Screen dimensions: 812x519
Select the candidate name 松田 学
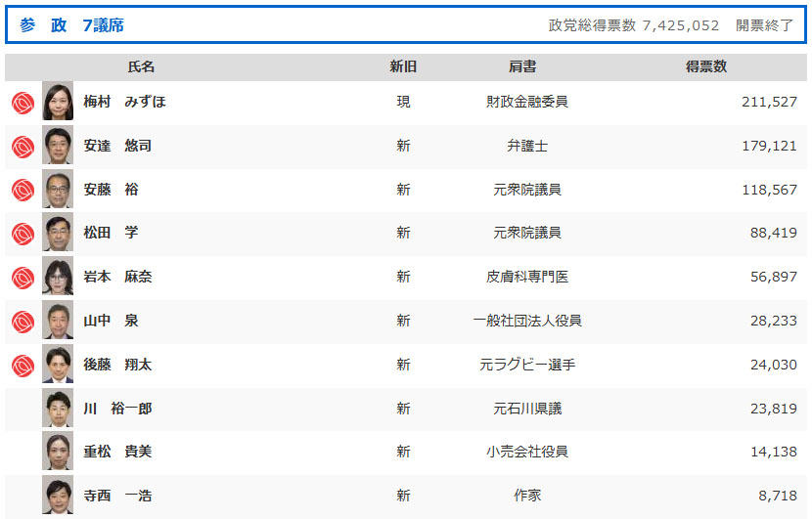[x=111, y=233]
